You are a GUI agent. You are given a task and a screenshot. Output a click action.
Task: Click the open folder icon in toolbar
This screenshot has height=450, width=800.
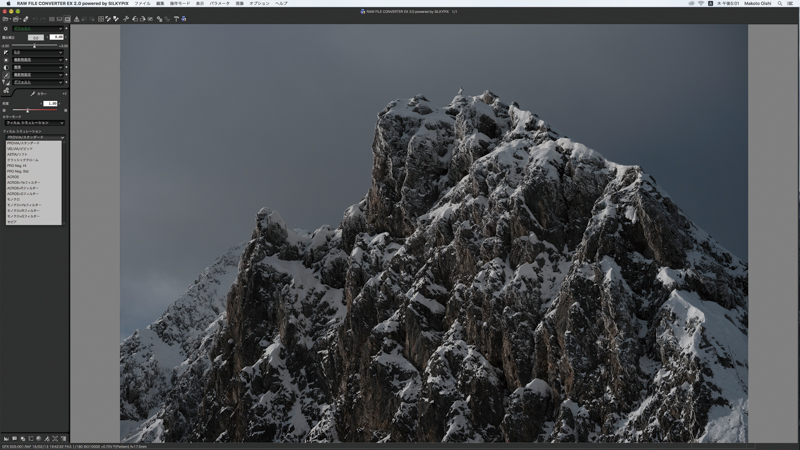point(6,19)
